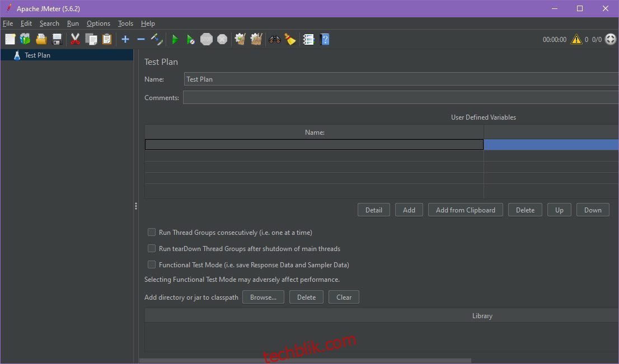The height and width of the screenshot is (364, 619).
Task: Open the Templates icon in toolbar
Action: (25, 39)
